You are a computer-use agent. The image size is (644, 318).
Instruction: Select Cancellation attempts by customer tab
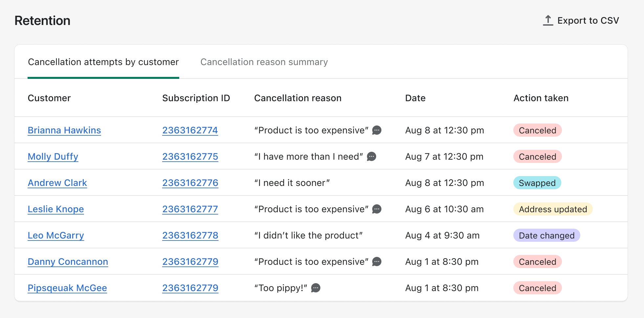[103, 62]
